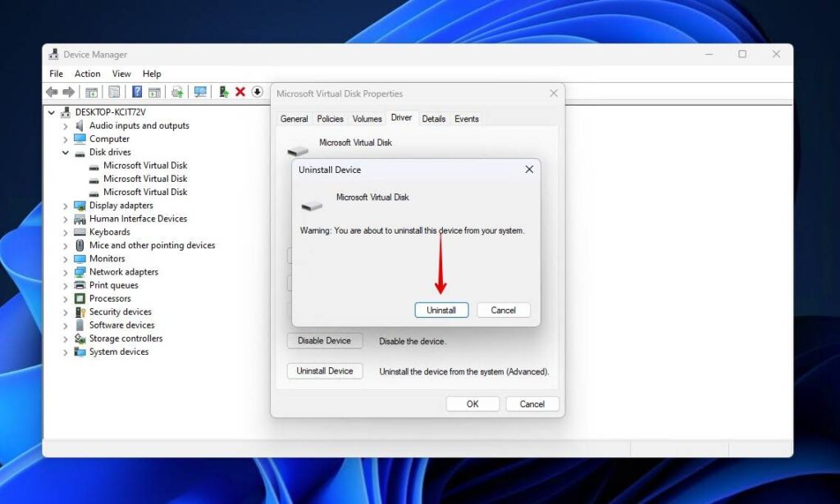Switch to the Events tab
The image size is (840, 504).
(x=466, y=118)
